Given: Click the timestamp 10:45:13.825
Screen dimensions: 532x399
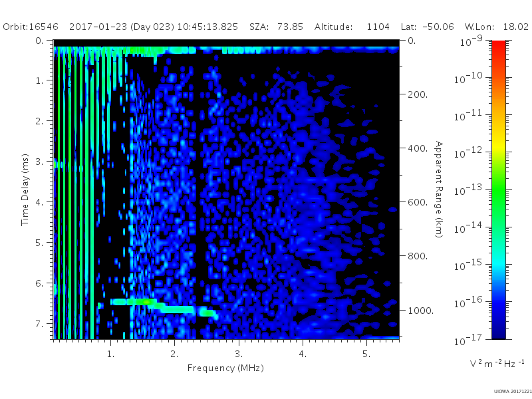Looking at the screenshot, I should 207,27.
